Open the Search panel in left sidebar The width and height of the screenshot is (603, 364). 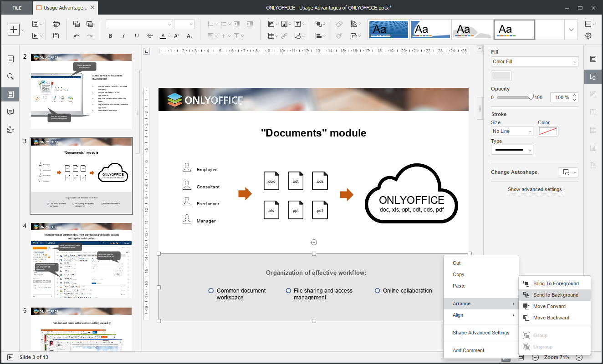click(10, 76)
